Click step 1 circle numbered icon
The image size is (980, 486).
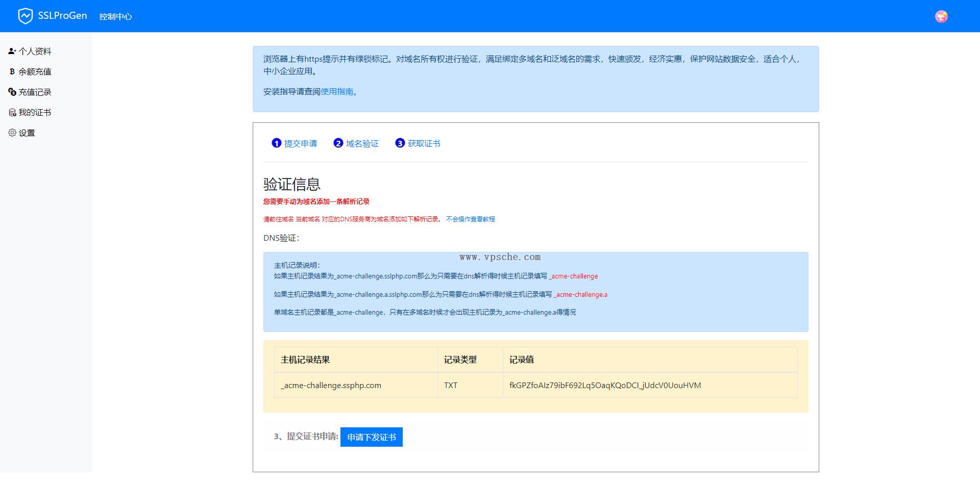tap(276, 143)
